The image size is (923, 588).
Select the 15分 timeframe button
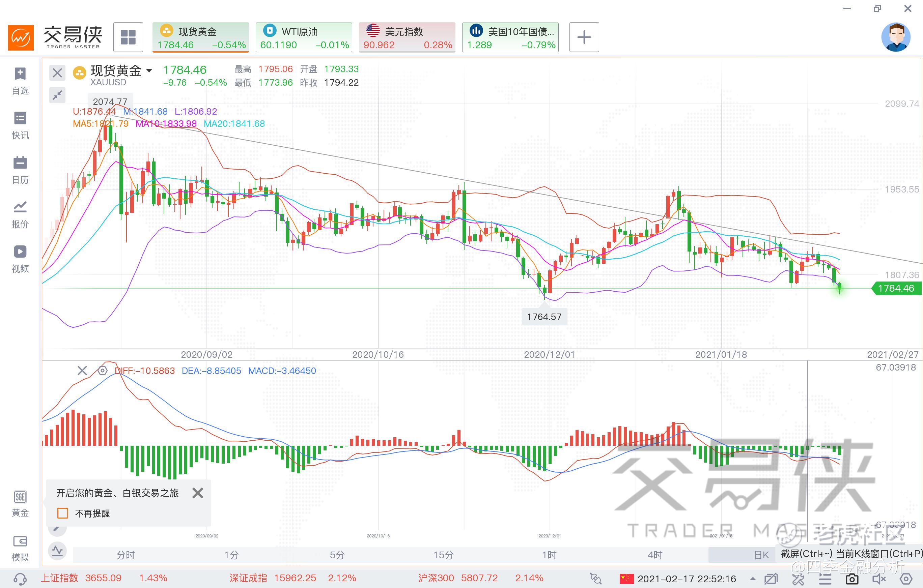click(x=443, y=555)
